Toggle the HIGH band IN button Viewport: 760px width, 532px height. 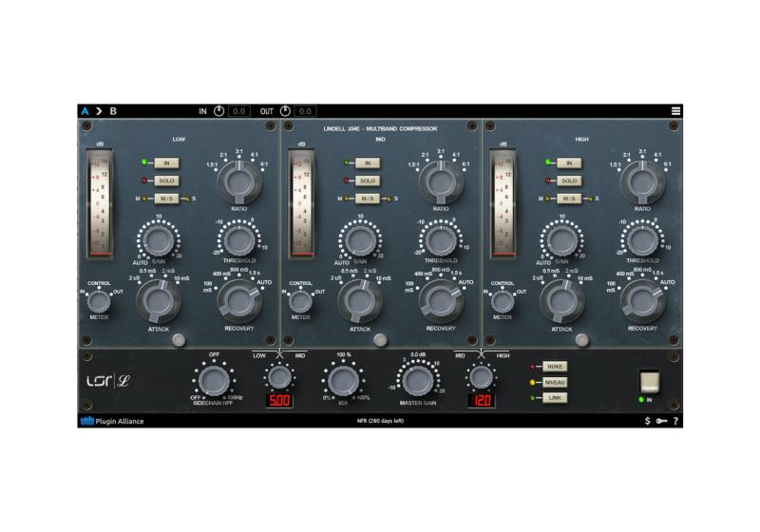pyautogui.click(x=569, y=162)
